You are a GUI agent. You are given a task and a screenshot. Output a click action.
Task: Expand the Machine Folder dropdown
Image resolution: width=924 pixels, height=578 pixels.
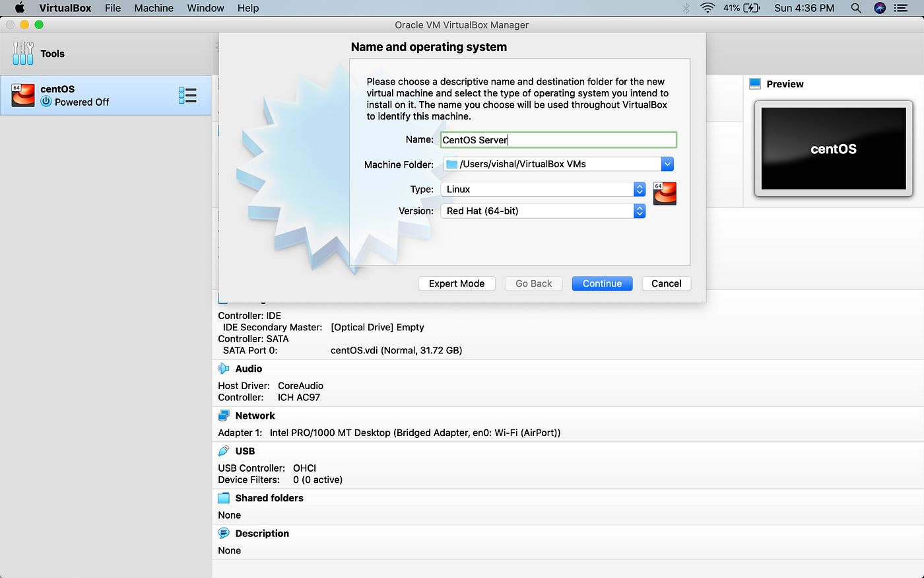(667, 164)
